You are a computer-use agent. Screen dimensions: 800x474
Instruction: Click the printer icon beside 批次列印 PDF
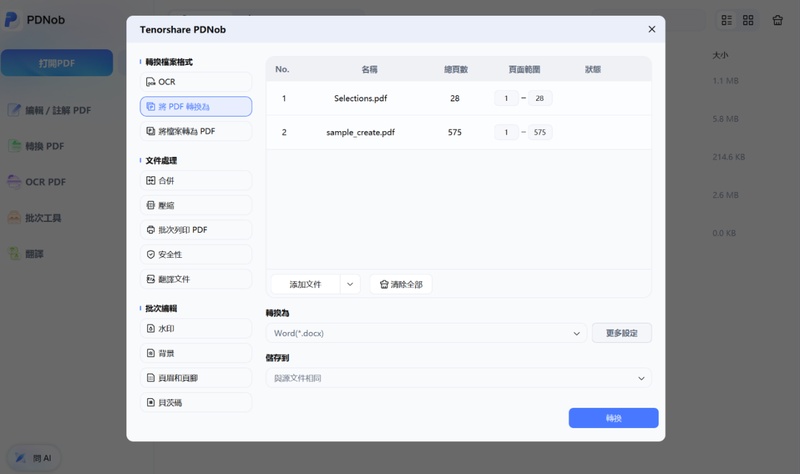151,230
